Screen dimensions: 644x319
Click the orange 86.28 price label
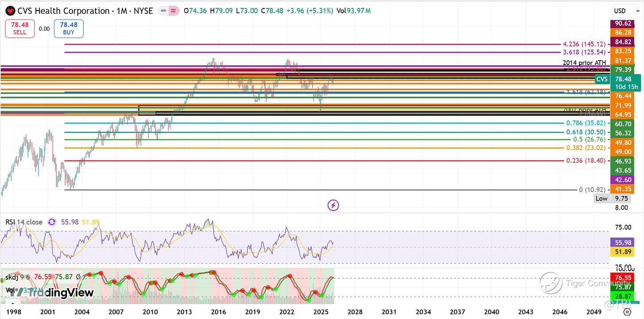tap(621, 32)
